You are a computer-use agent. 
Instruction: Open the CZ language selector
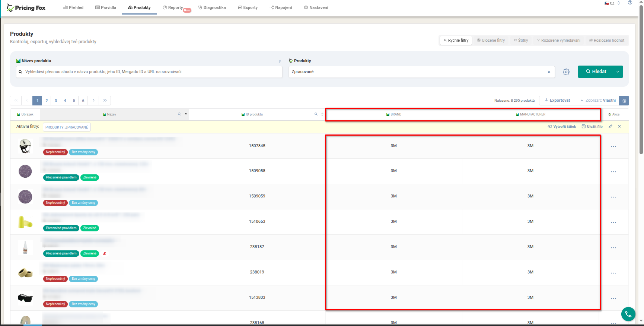tap(612, 3)
